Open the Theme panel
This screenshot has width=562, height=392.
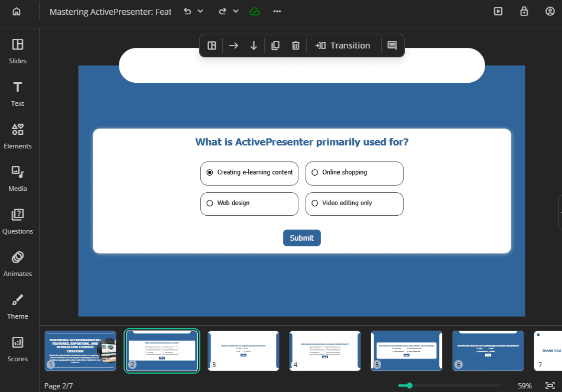[18, 307]
